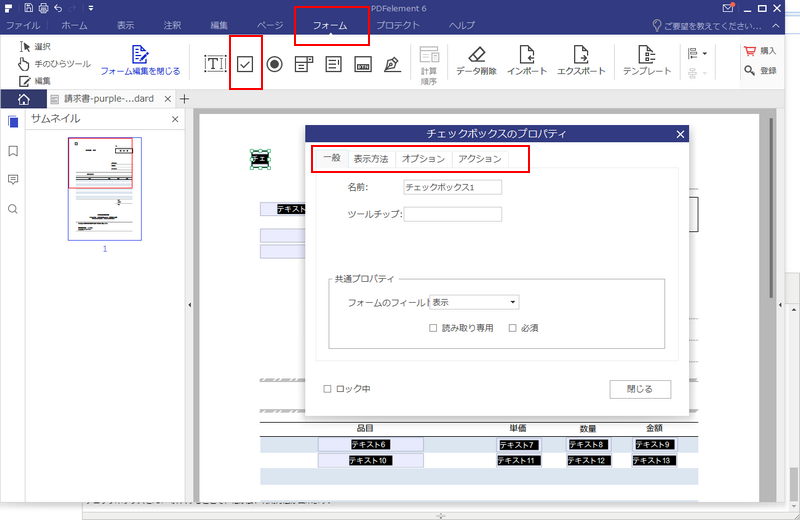Open the アクション properties tab
This screenshot has width=800, height=520.
(x=480, y=159)
